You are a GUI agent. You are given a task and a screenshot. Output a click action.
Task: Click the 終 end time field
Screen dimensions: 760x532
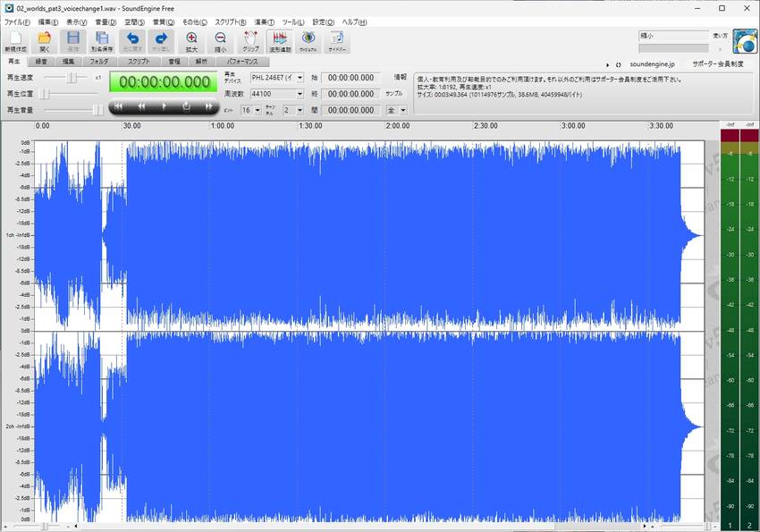(350, 94)
